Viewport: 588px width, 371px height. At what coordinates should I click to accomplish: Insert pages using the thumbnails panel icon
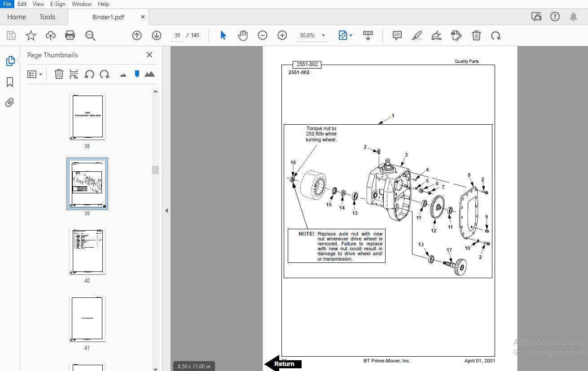click(x=74, y=74)
